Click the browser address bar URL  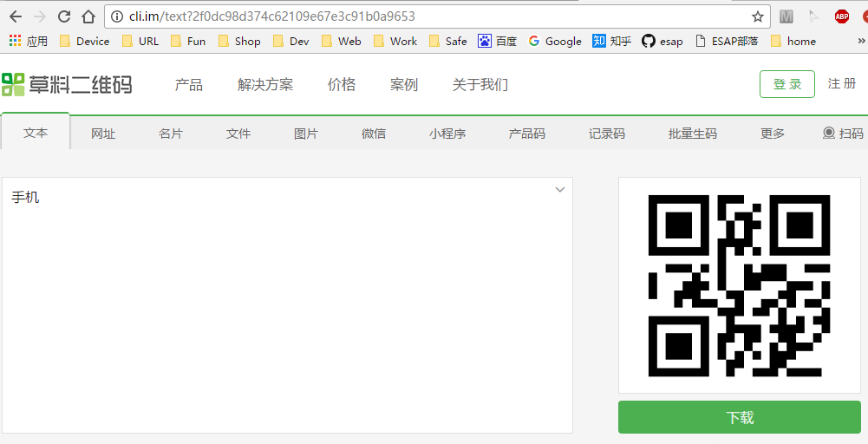coord(271,16)
